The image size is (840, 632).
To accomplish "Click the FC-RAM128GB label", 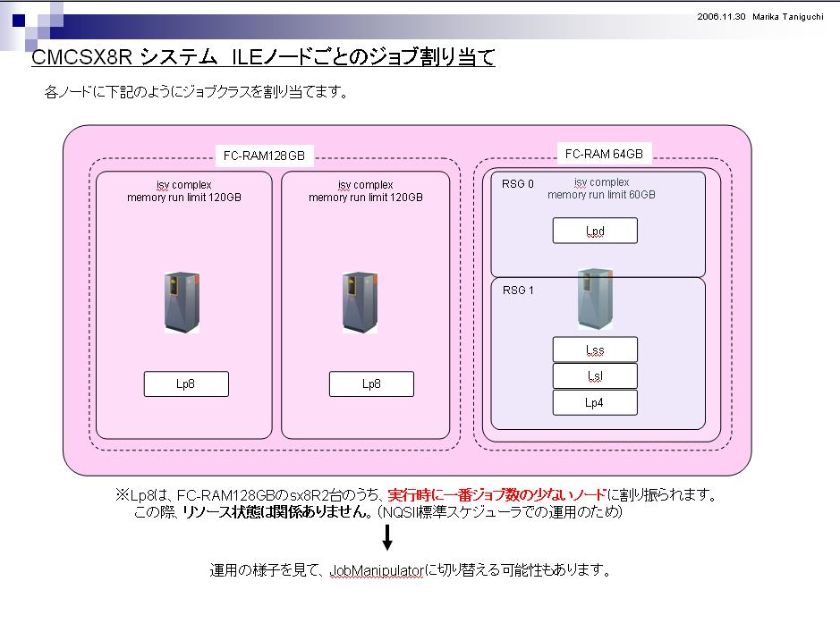I will point(264,156).
